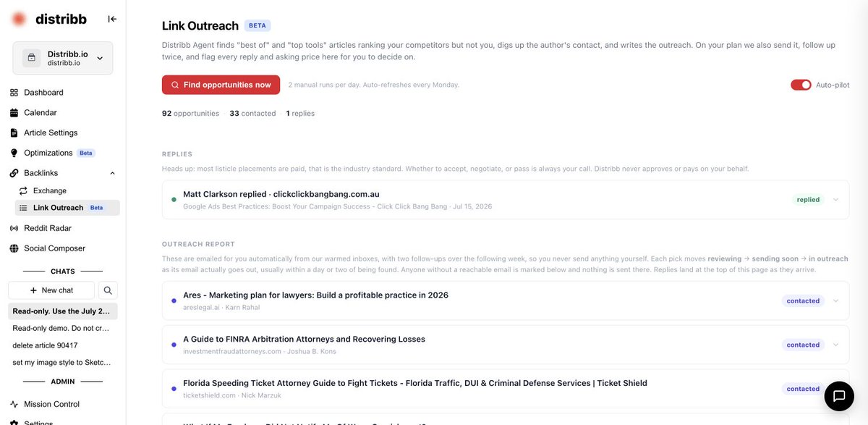Image resolution: width=868 pixels, height=425 pixels.
Task: Collapse the Backlinks menu chevron
Action: click(112, 173)
